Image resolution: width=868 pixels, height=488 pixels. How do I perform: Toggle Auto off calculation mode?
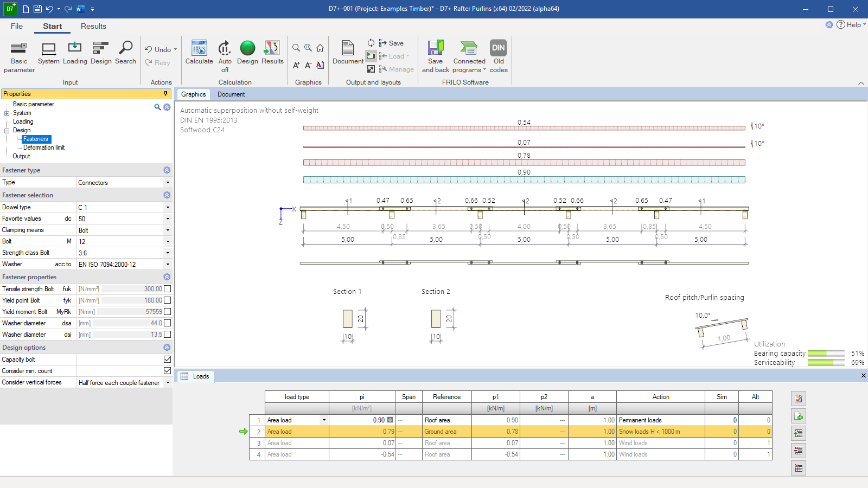[x=225, y=56]
